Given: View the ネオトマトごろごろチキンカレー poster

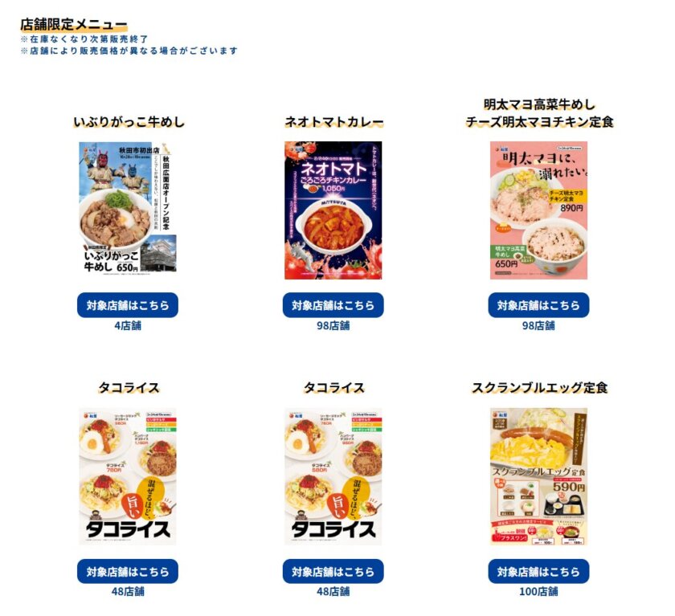Looking at the screenshot, I should point(333,210).
